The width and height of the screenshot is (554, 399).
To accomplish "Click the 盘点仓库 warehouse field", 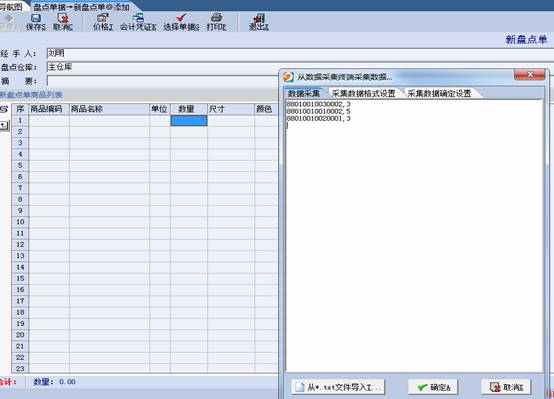I will pyautogui.click(x=163, y=67).
